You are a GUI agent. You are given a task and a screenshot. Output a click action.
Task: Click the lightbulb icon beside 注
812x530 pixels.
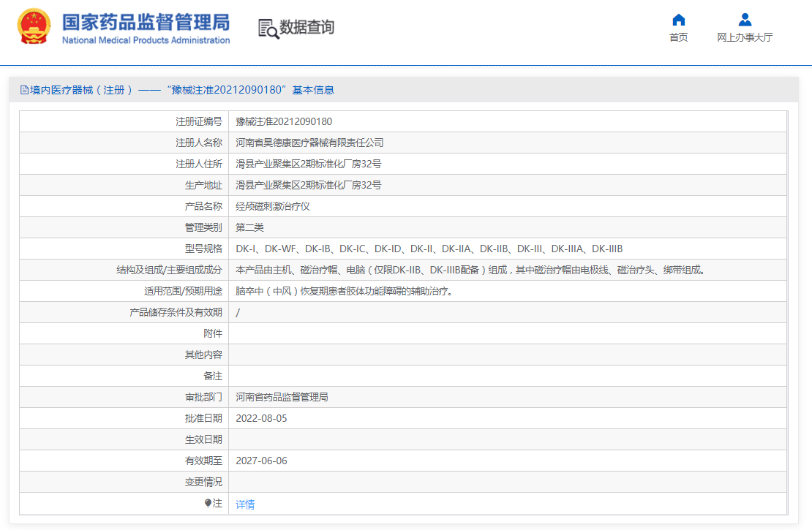208,503
